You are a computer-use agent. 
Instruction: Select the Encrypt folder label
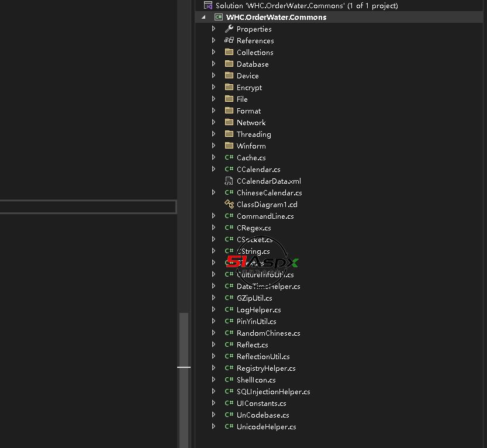click(x=249, y=87)
